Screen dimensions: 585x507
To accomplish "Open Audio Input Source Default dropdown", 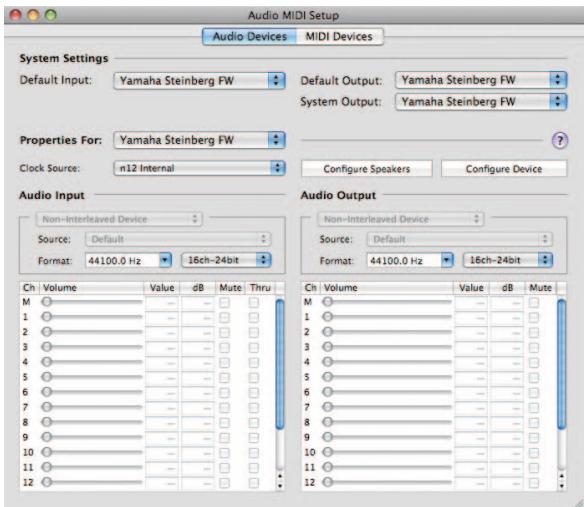I will coord(178,239).
